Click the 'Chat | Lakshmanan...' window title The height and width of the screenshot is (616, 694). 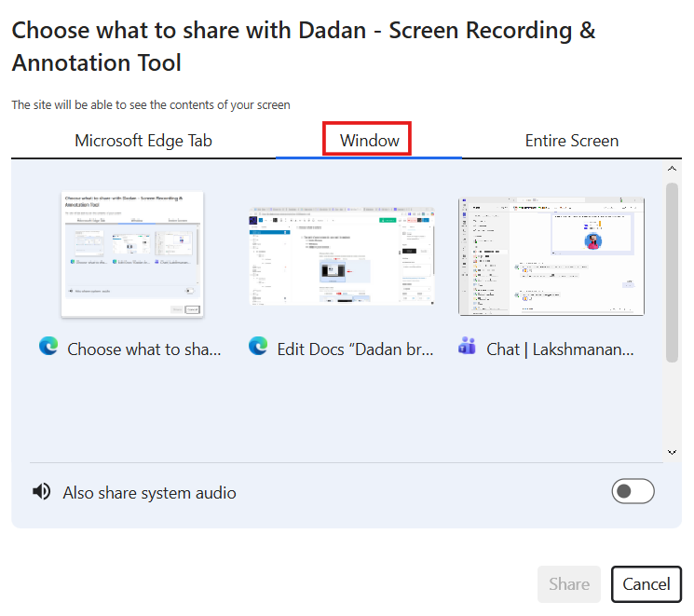point(560,349)
